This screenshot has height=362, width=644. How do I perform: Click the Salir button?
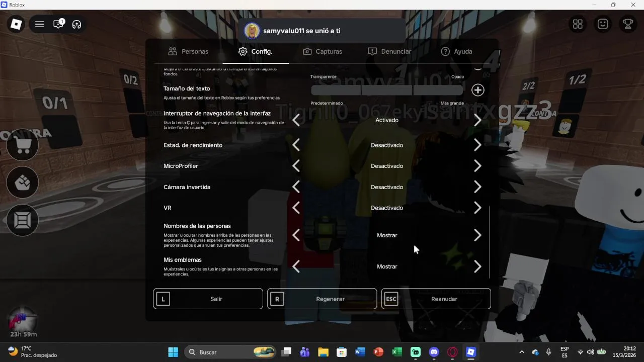pyautogui.click(x=208, y=299)
